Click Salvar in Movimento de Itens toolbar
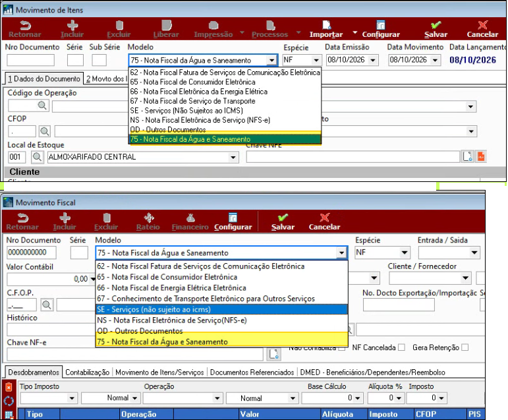This screenshot has width=508, height=420. tap(436, 29)
